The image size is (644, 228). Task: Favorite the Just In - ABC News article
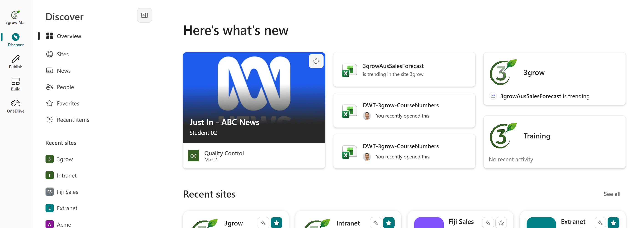316,61
